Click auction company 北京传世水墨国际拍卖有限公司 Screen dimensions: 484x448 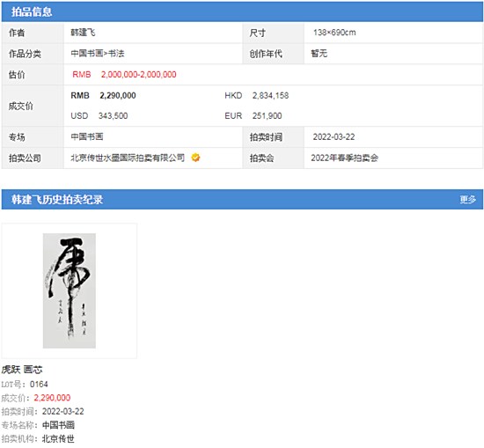128,158
